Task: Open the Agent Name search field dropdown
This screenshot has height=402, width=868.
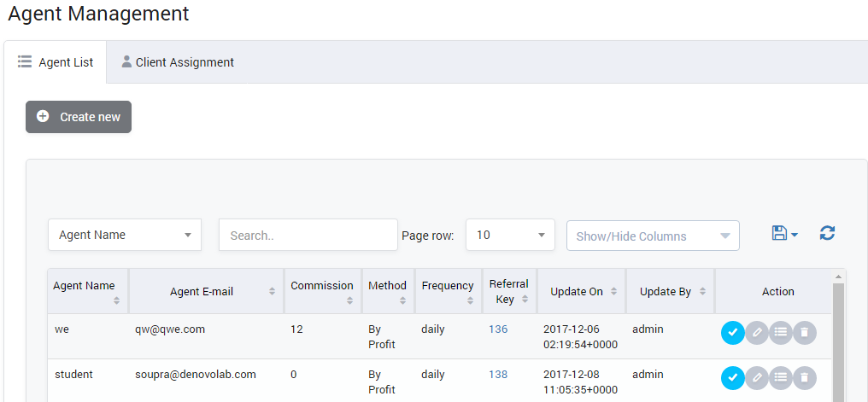Action: click(x=125, y=235)
